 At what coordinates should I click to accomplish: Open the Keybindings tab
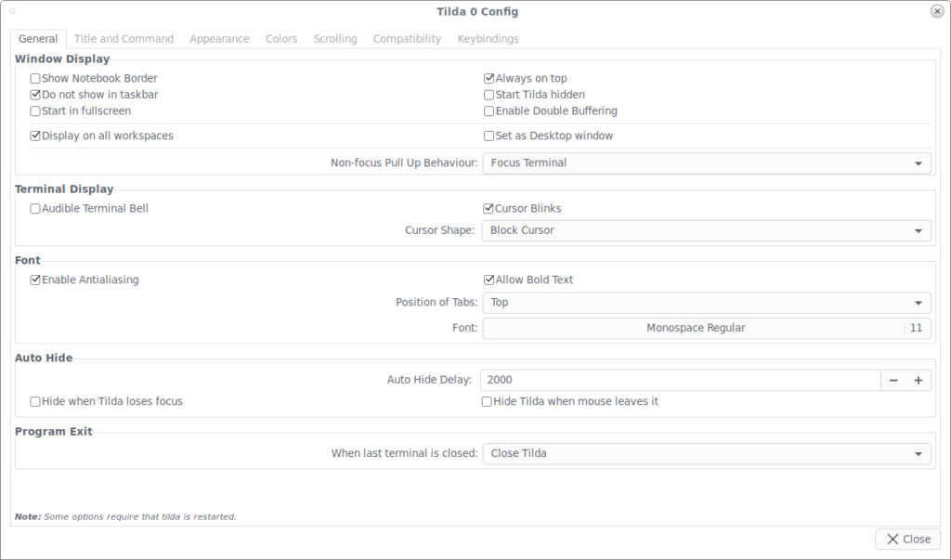[x=488, y=38]
